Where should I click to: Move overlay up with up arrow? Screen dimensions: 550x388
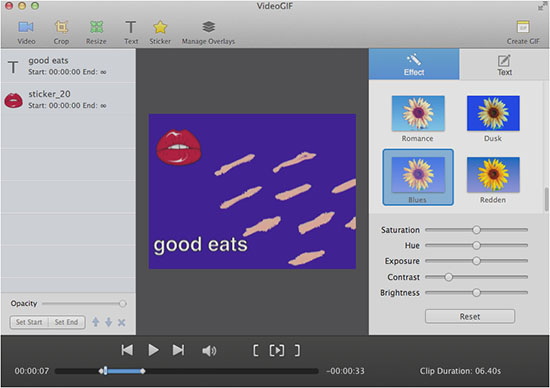tap(95, 322)
